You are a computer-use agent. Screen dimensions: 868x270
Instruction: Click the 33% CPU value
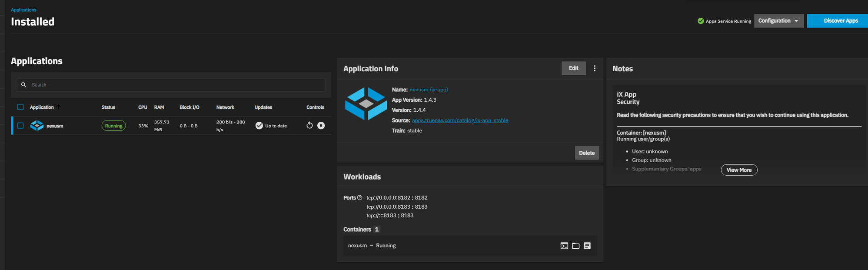[143, 126]
